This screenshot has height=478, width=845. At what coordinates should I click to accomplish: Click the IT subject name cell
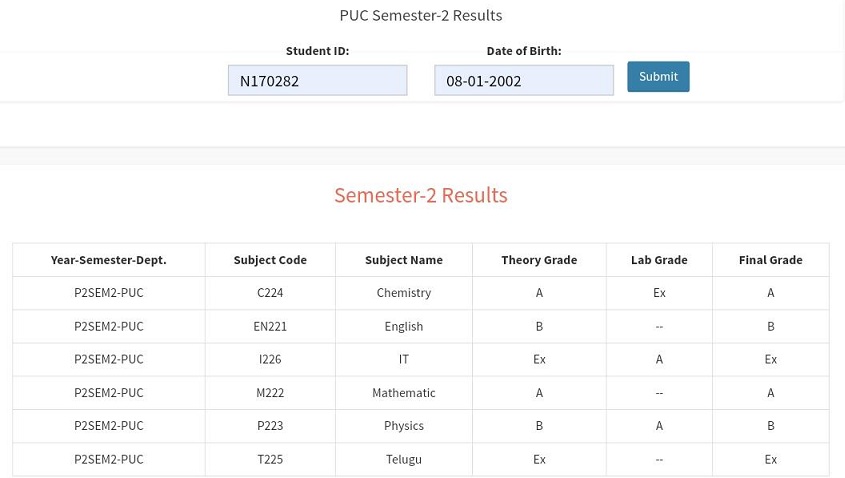tap(404, 359)
